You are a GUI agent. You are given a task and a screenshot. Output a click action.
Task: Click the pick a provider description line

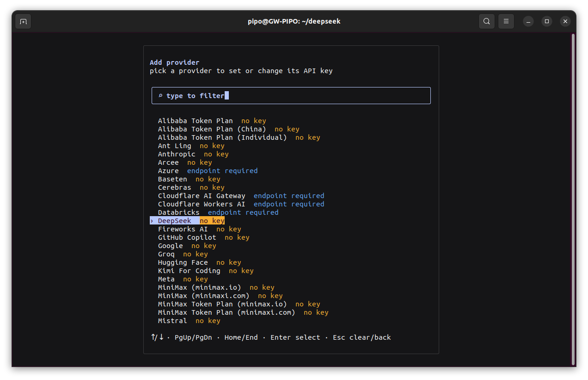[x=241, y=71]
